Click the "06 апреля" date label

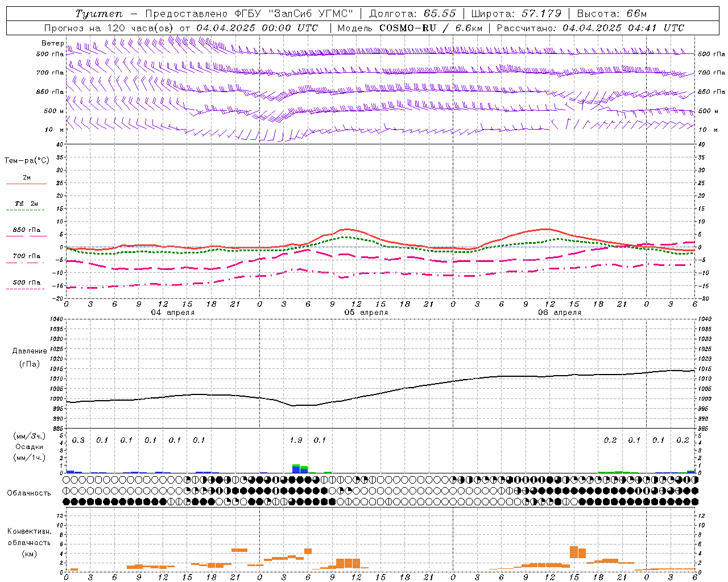click(x=560, y=313)
